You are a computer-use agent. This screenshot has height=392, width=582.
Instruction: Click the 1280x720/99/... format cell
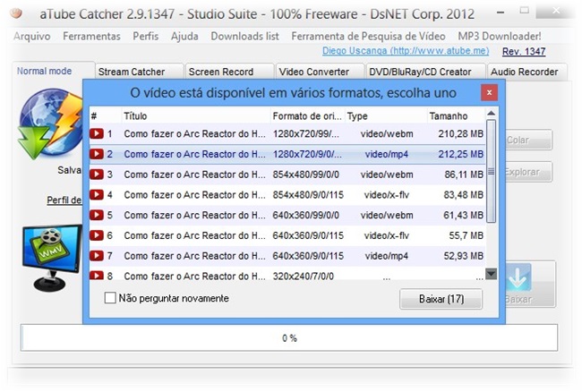pyautogui.click(x=306, y=133)
